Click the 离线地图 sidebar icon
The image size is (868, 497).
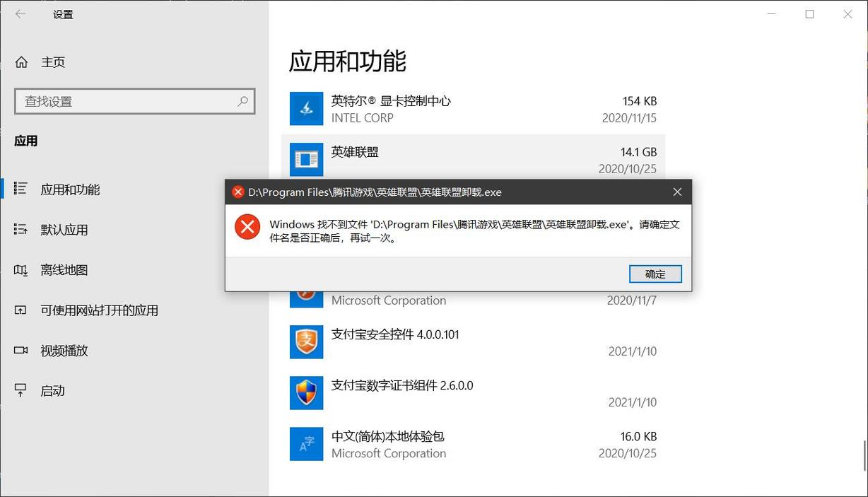22,269
